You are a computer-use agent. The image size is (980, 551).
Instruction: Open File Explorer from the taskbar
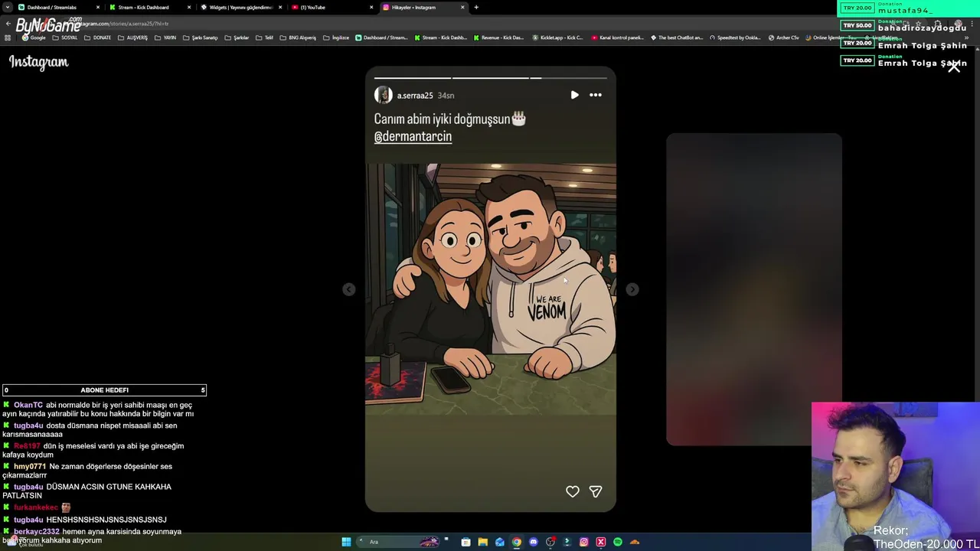click(482, 542)
